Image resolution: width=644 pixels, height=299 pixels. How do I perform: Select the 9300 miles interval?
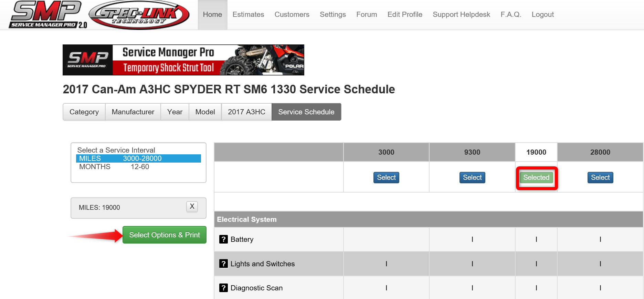pyautogui.click(x=472, y=177)
